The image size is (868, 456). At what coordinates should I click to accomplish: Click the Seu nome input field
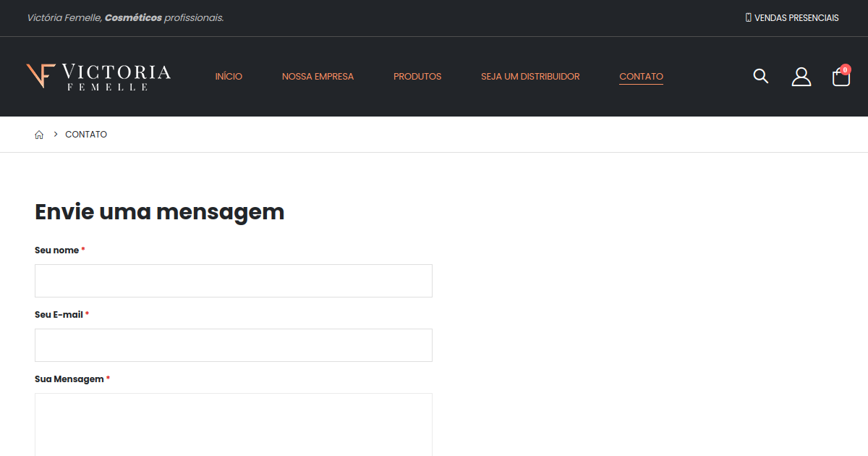point(234,281)
